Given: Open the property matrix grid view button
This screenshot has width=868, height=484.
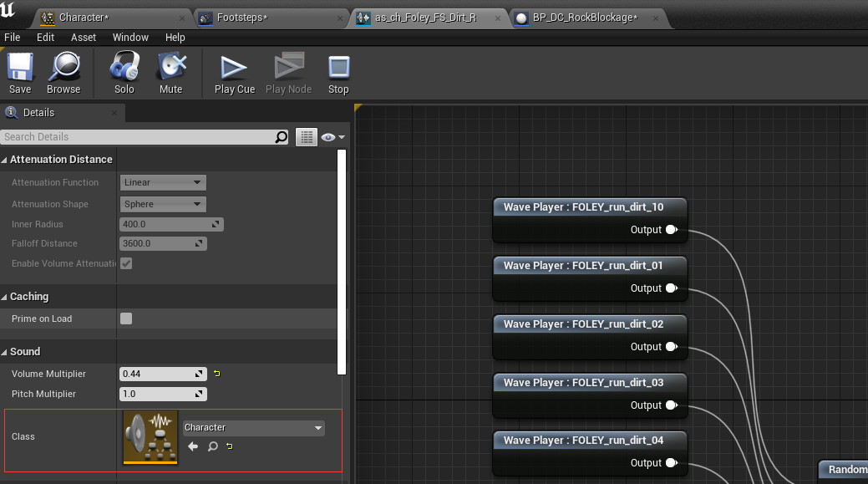Looking at the screenshot, I should click(x=307, y=137).
